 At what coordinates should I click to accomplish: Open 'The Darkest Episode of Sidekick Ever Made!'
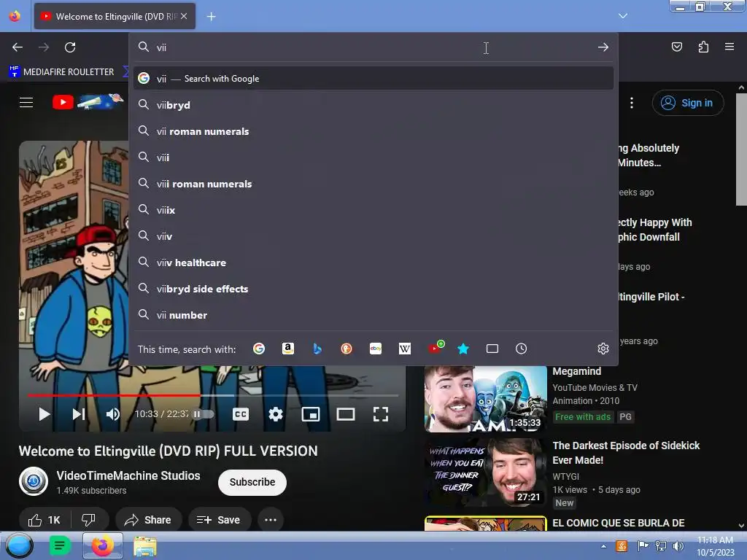626,452
